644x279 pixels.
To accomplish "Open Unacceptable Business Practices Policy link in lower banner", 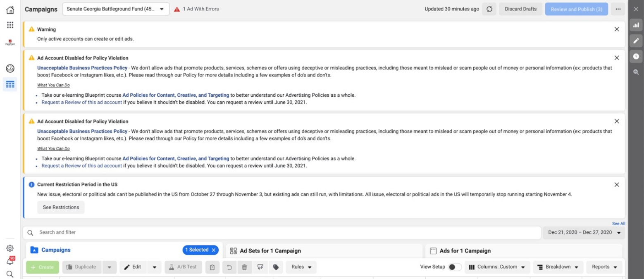I will click(x=82, y=131).
